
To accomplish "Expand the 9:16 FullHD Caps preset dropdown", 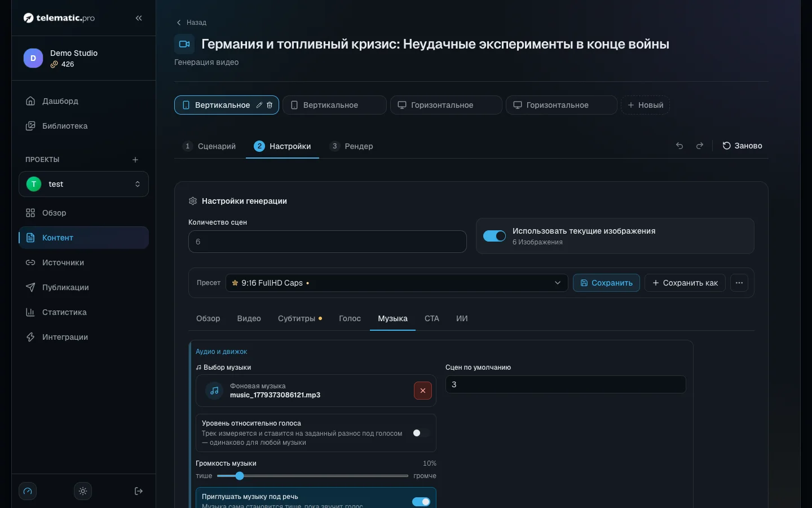I will pos(396,283).
